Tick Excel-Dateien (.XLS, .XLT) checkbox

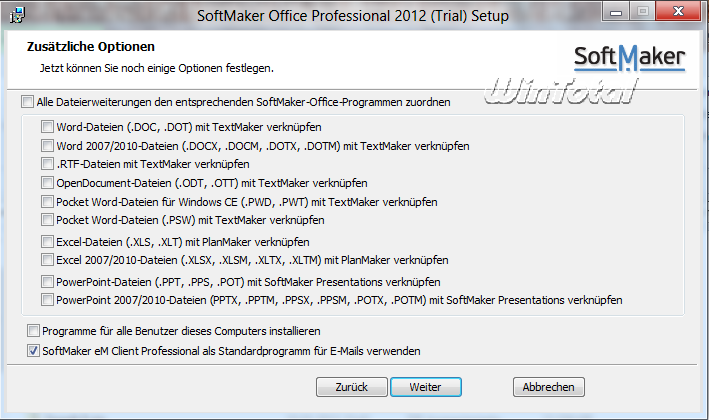point(48,242)
